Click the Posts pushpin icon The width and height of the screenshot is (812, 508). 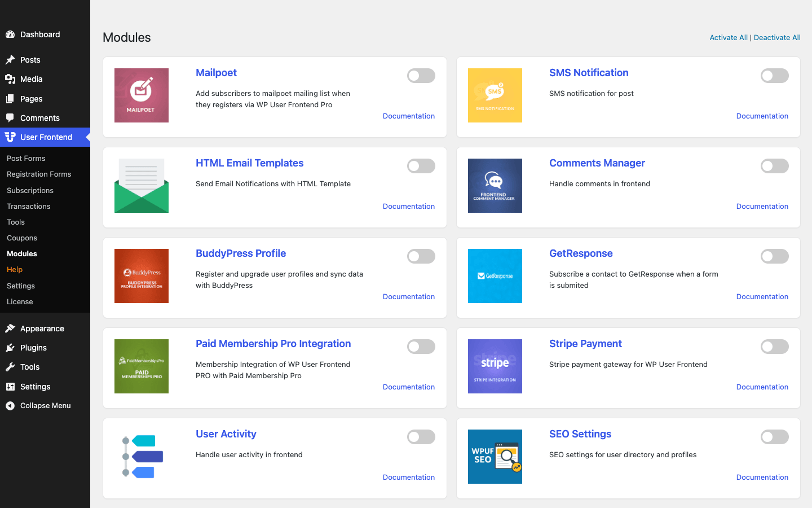(10, 60)
